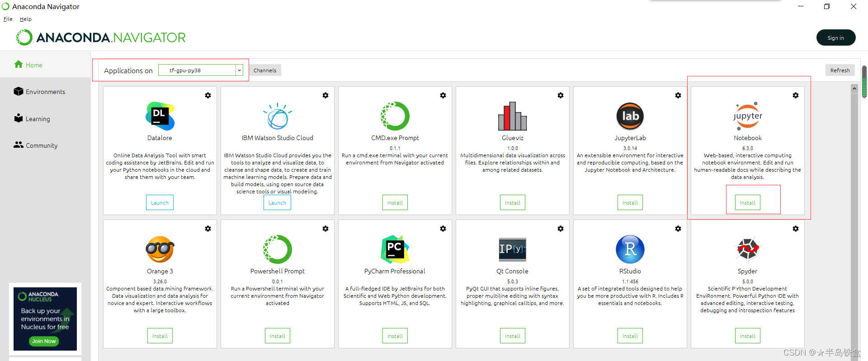
Task: Install JupyterLab
Action: [630, 202]
